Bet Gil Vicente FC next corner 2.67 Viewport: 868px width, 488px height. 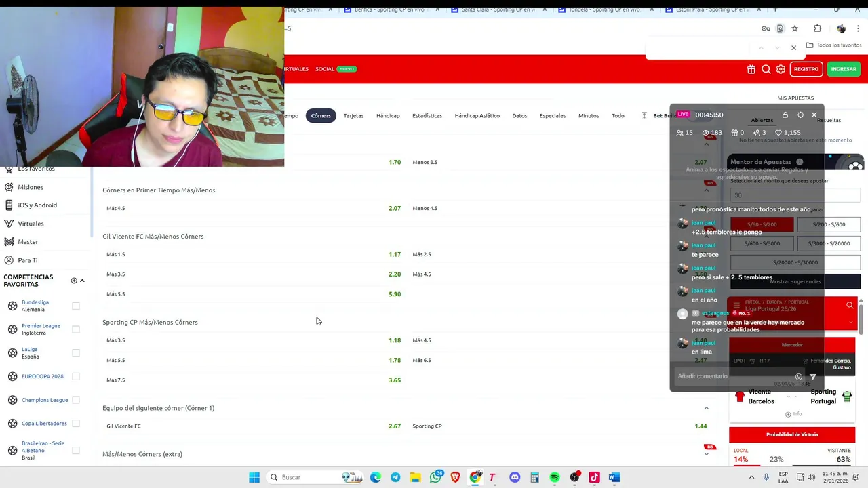[x=254, y=426]
